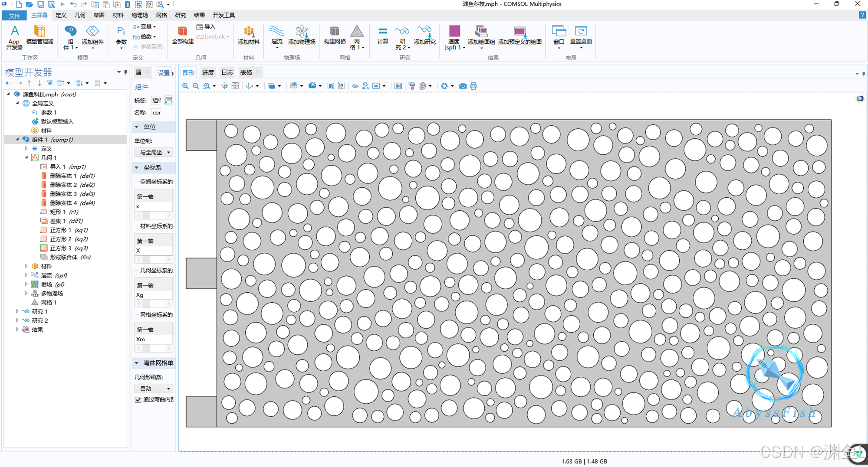Expand the 结果 tree node
Viewport: 868px width, 467px height.
click(x=17, y=329)
